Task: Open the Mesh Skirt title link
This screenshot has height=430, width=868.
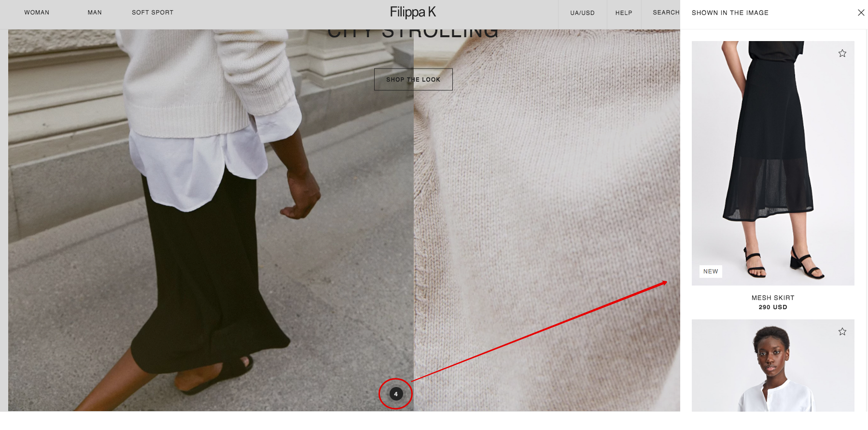Action: click(773, 298)
